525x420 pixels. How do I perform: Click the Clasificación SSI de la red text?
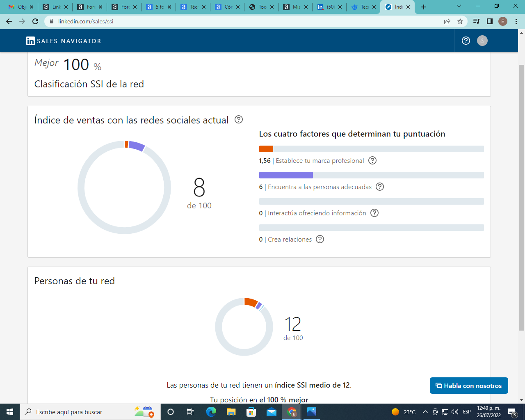[x=89, y=84]
